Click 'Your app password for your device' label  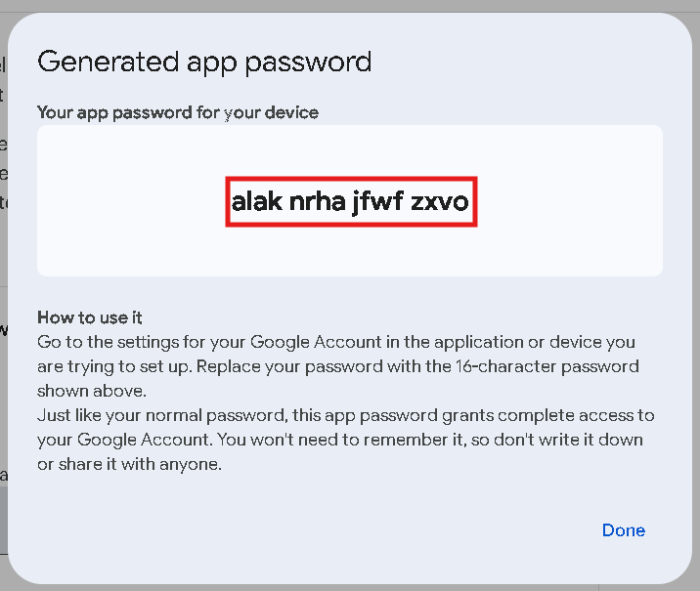pyautogui.click(x=178, y=112)
